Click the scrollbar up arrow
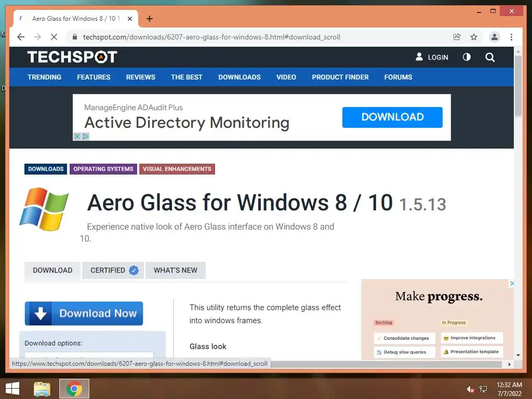Screen dimensions: 532x399 pos(518,51)
